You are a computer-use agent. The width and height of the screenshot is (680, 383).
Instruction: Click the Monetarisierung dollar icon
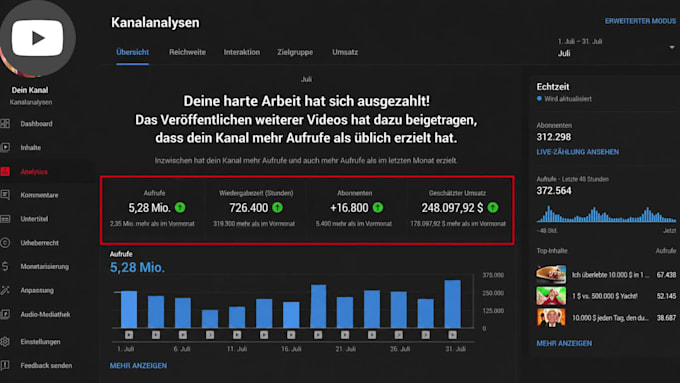pyautogui.click(x=5, y=266)
